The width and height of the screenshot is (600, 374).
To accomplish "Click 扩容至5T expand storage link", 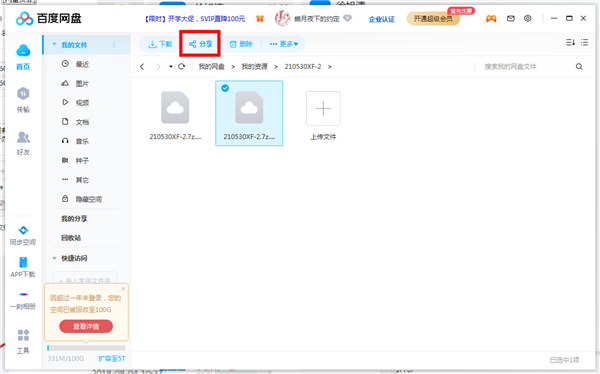I will 112,359.
